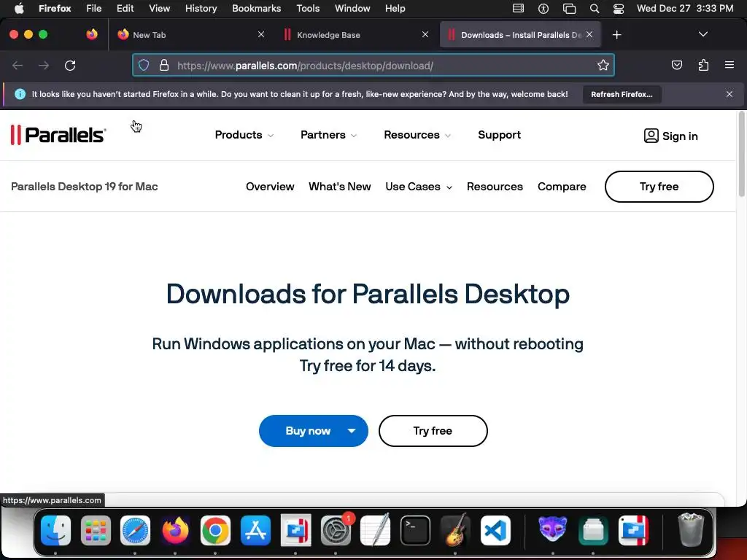This screenshot has height=560, width=747.
Task: Expand the Resources top navigation dropdown
Action: (x=417, y=135)
